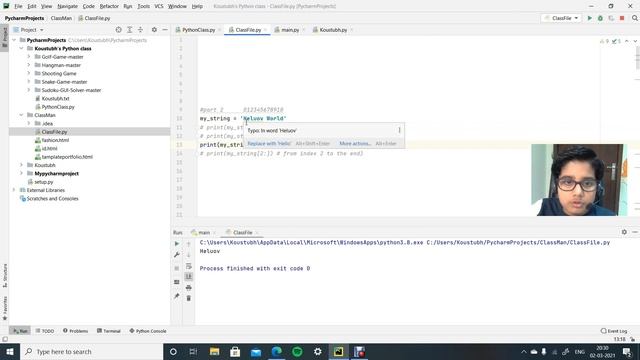Collapse Koustubh's Python class folder
The height and width of the screenshot is (360, 640).
[21, 49]
